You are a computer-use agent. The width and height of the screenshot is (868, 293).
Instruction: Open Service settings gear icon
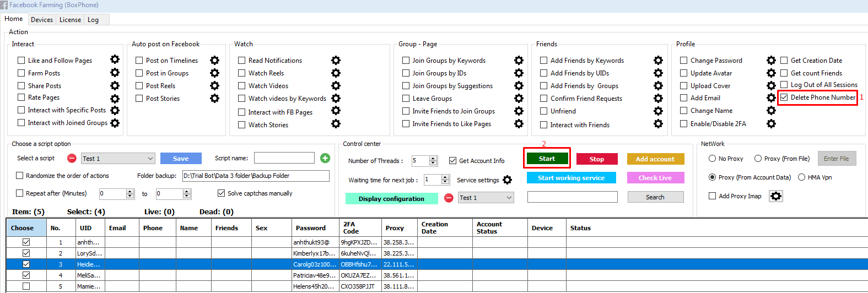pyautogui.click(x=507, y=180)
